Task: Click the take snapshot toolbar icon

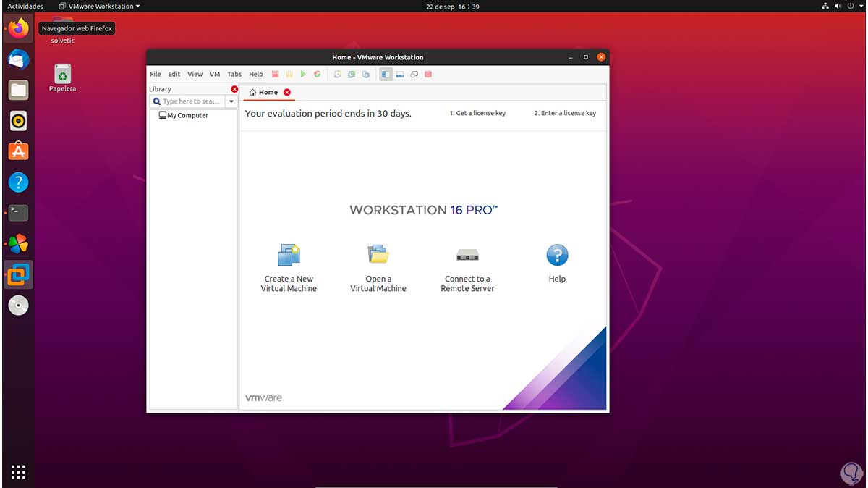Action: pos(338,74)
